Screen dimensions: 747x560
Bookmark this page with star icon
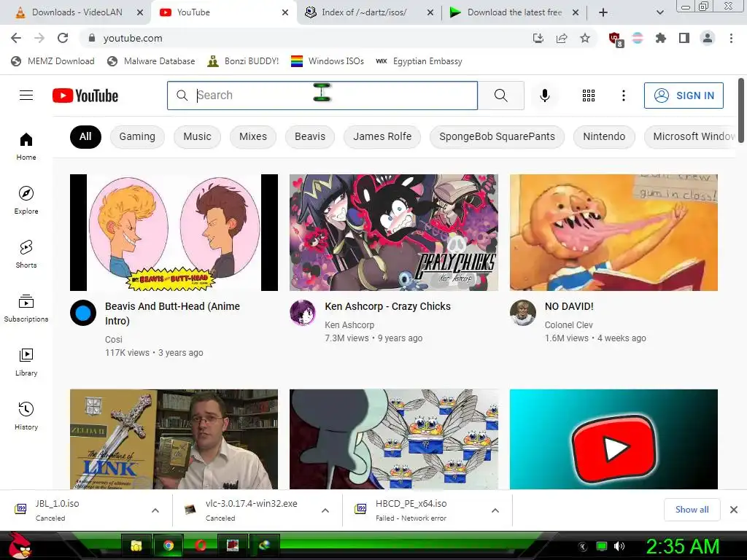click(585, 38)
